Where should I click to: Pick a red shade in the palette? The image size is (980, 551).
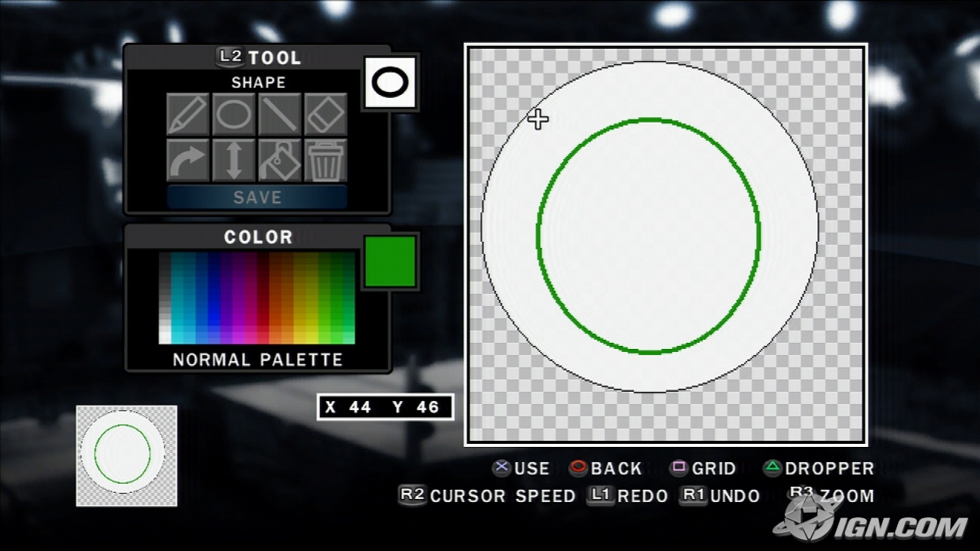(263, 298)
